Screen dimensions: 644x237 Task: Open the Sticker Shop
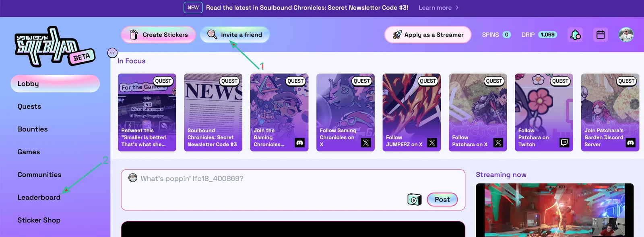[39, 220]
